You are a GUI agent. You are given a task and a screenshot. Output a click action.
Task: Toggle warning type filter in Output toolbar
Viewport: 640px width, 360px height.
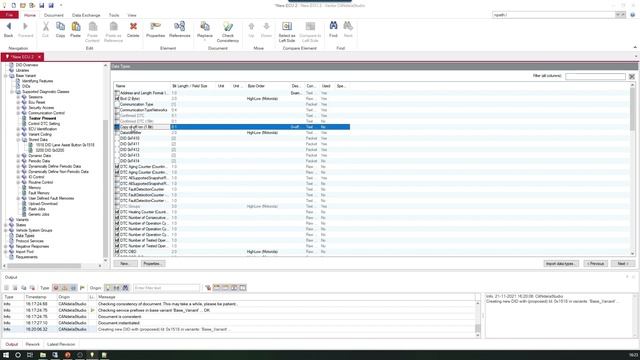64,288
